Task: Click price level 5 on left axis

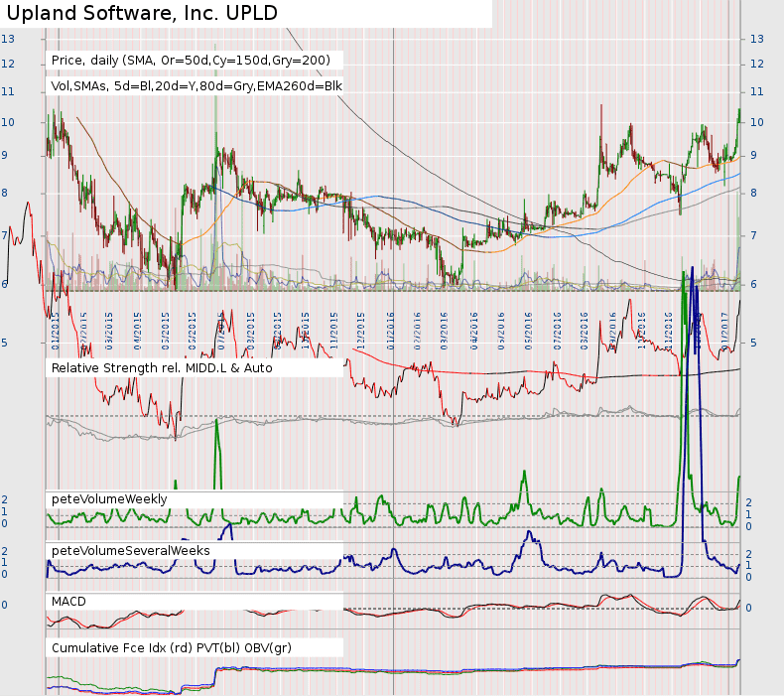Action: 5,343
